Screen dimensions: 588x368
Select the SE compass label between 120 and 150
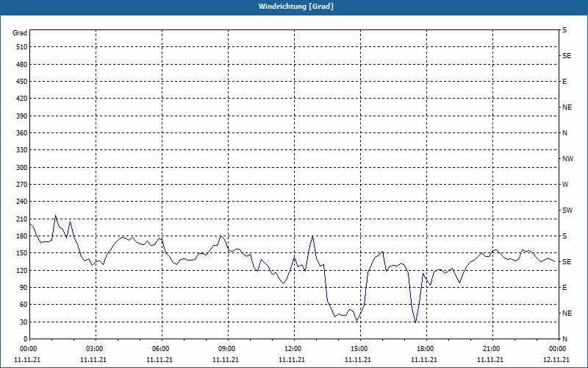point(567,262)
